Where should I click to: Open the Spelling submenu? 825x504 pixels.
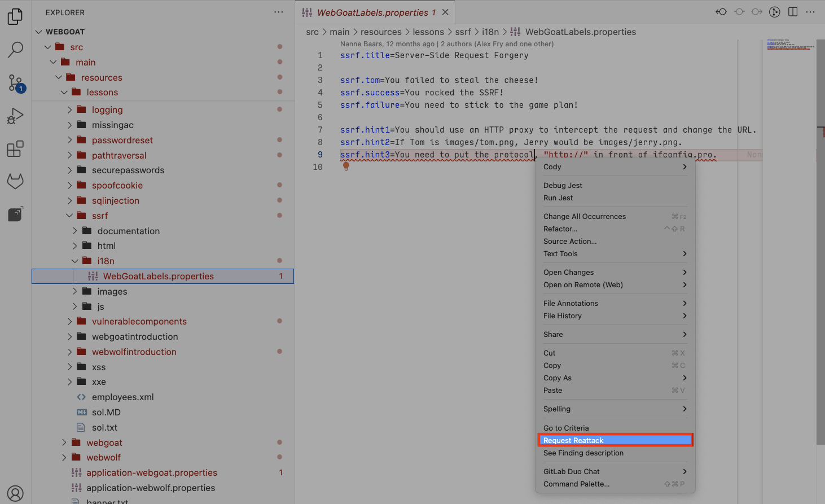615,409
